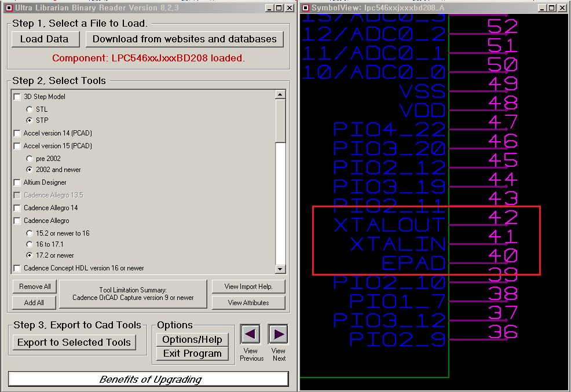This screenshot has height=392, width=571.
Task: Open View Import Help
Action: click(x=248, y=287)
